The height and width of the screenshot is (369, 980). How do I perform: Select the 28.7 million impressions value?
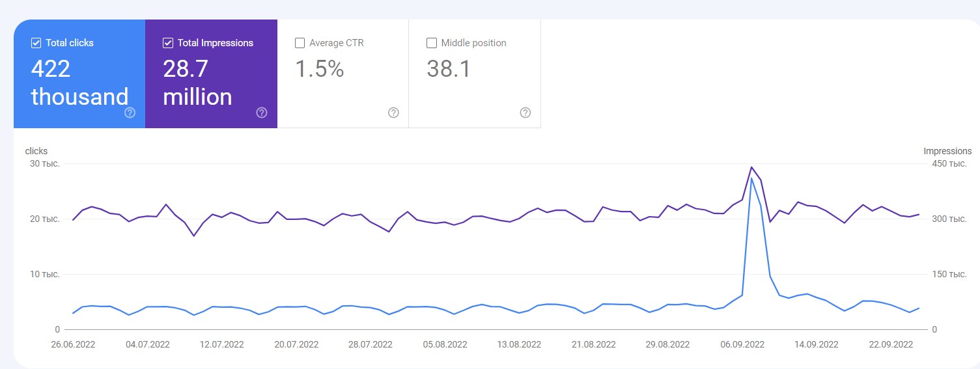pos(197,83)
